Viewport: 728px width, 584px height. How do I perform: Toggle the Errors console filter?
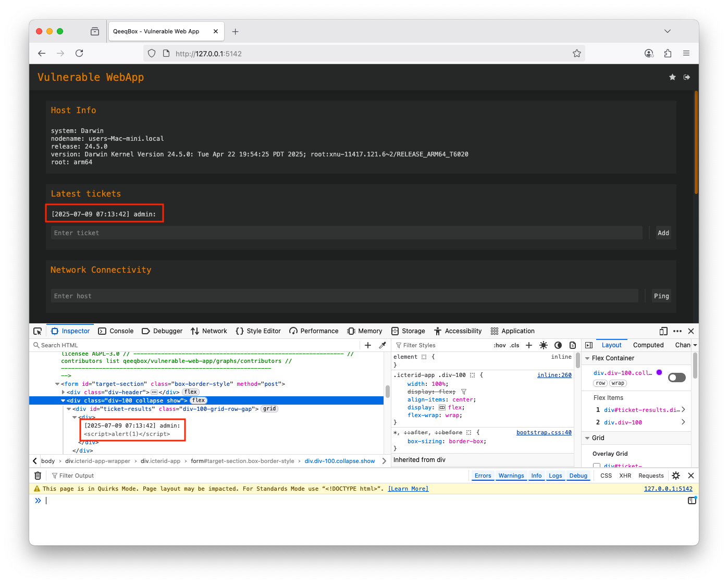[483, 476]
